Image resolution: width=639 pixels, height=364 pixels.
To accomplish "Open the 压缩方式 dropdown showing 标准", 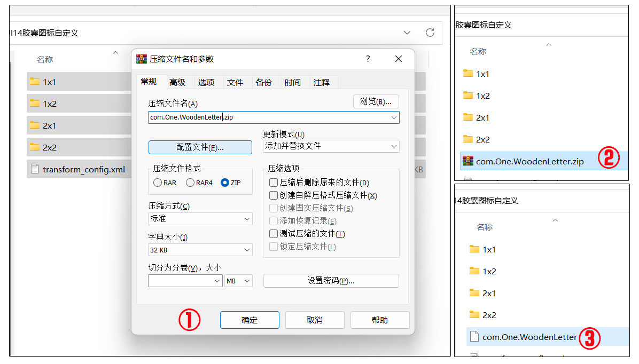I will (x=200, y=219).
